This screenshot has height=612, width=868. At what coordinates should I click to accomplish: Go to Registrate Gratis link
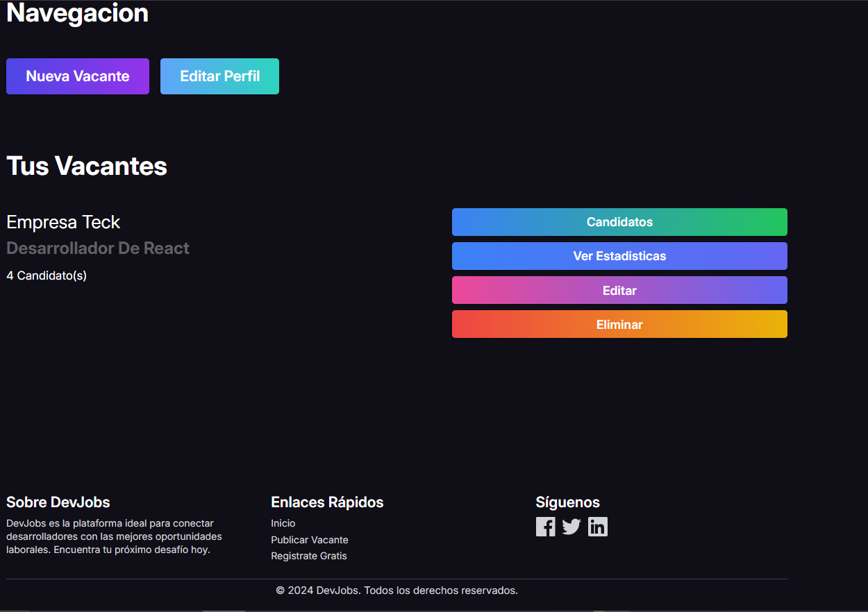click(309, 556)
